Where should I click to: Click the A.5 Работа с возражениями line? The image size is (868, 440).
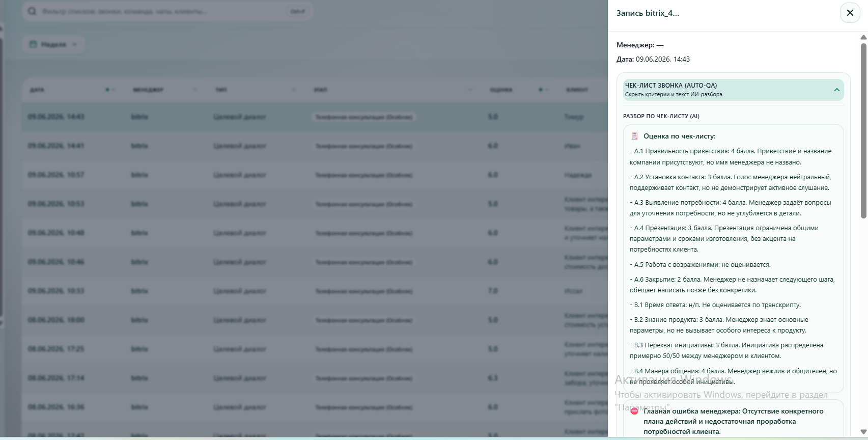tap(700, 264)
